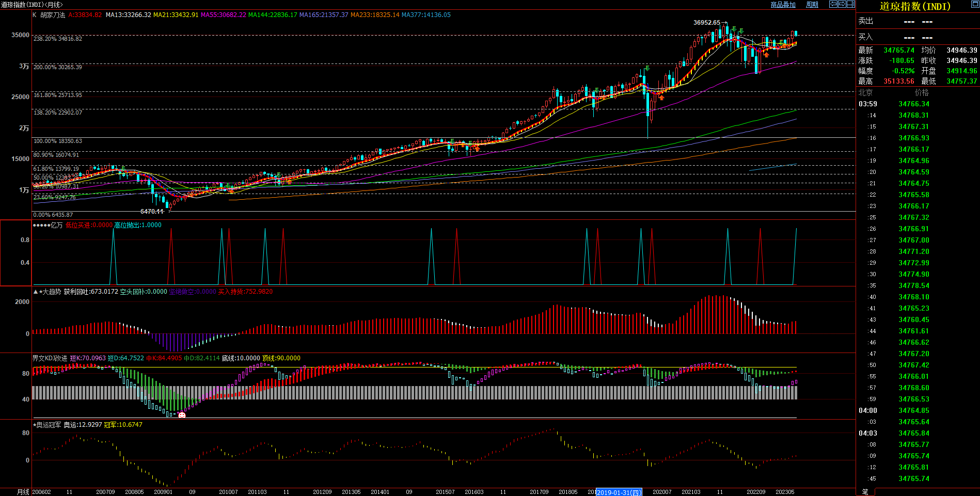Click the highlighted 2019-01-31 date marker
Viewport: 980px width, 496px height.
pyautogui.click(x=619, y=492)
